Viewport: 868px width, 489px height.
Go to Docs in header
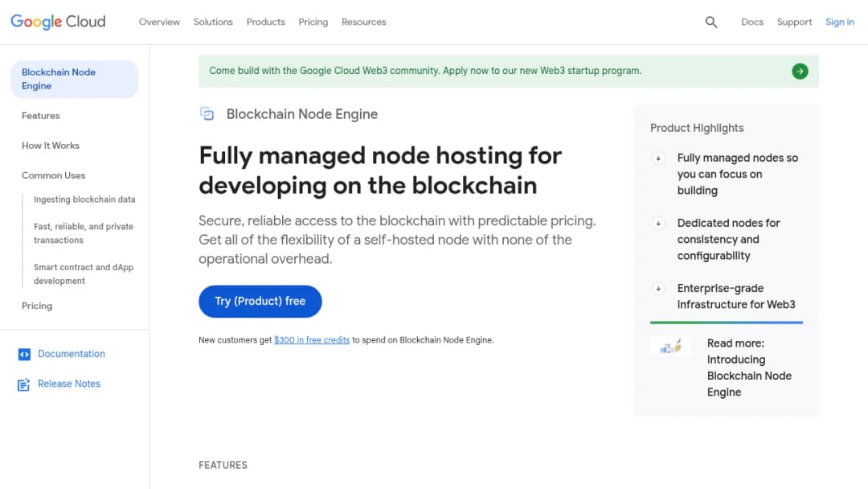pyautogui.click(x=752, y=23)
